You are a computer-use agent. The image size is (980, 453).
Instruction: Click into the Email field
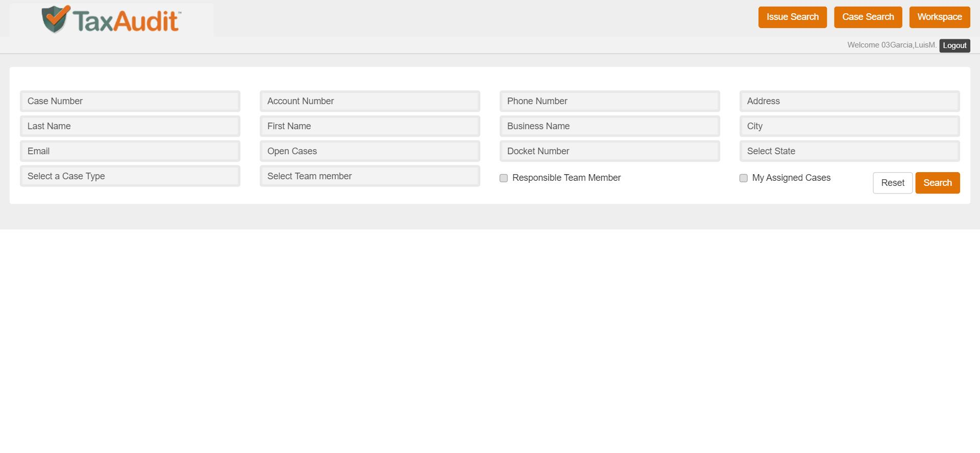(x=130, y=151)
